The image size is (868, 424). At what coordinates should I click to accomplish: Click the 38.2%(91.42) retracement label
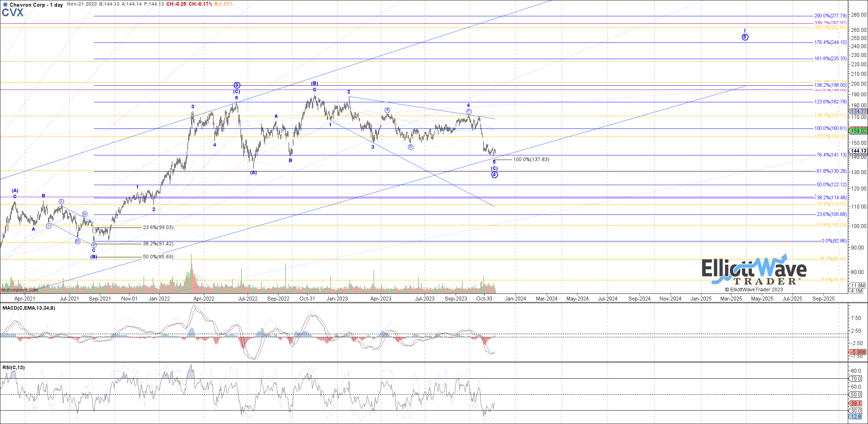158,244
